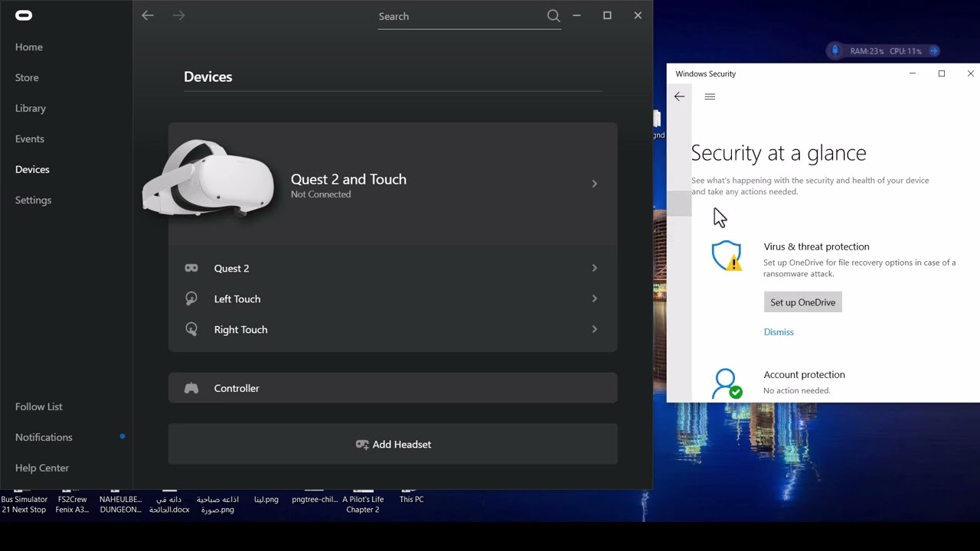Click the Virus & threat protection shield icon
This screenshot has height=551, width=980.
click(727, 256)
